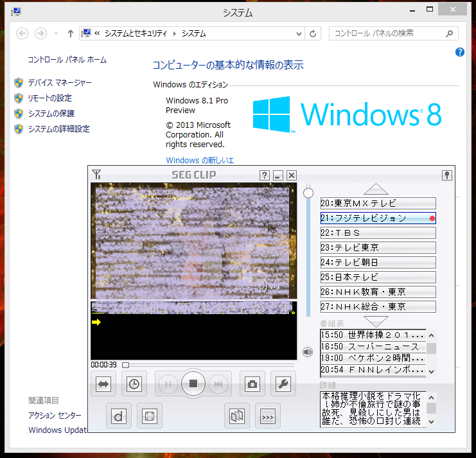Screen dimensions: 476x458
Task: Select channel 27:NHK総合・東京
Action: click(378, 306)
